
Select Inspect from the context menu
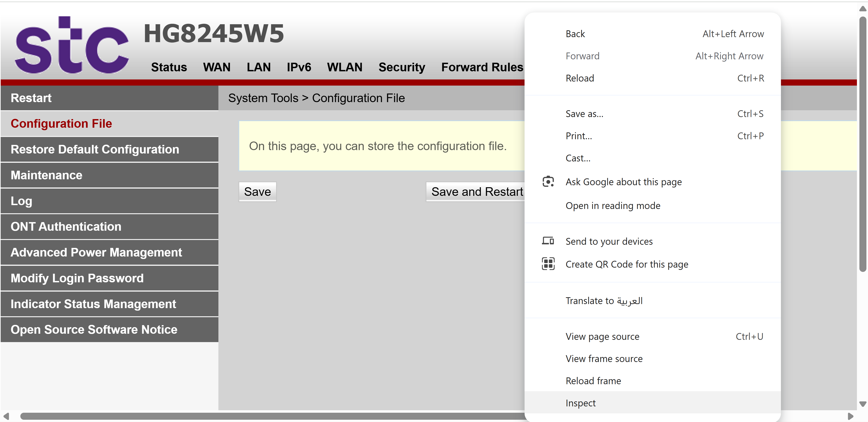[x=581, y=403]
